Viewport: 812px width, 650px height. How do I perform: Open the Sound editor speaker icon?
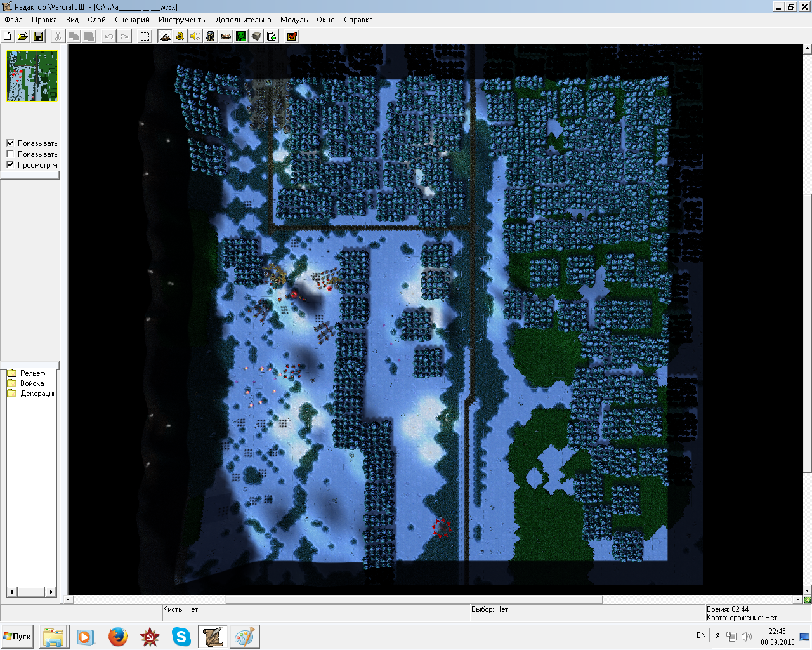coord(195,36)
